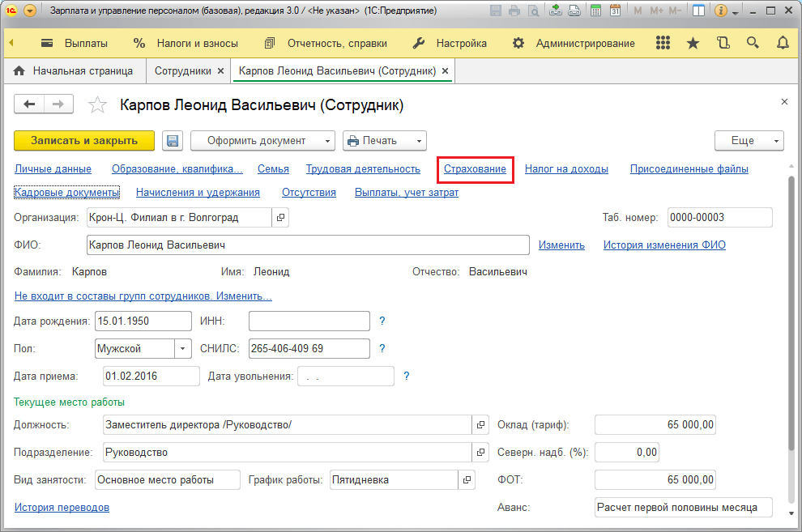Click the search magnifier in the top bar
The image size is (802, 532).
[753, 43]
